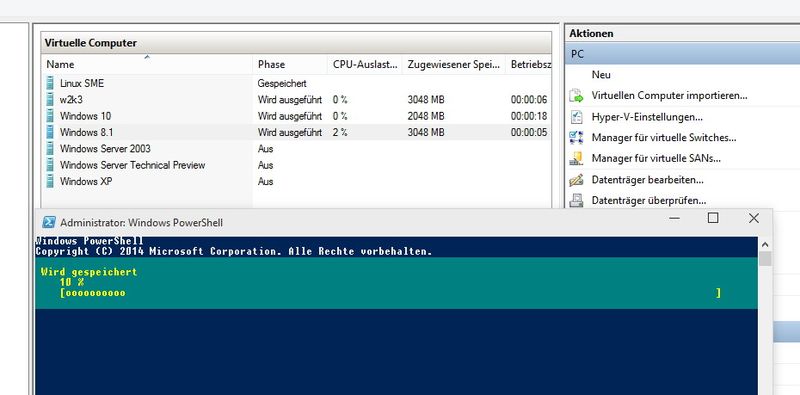Maximize the PowerShell window

(x=713, y=218)
